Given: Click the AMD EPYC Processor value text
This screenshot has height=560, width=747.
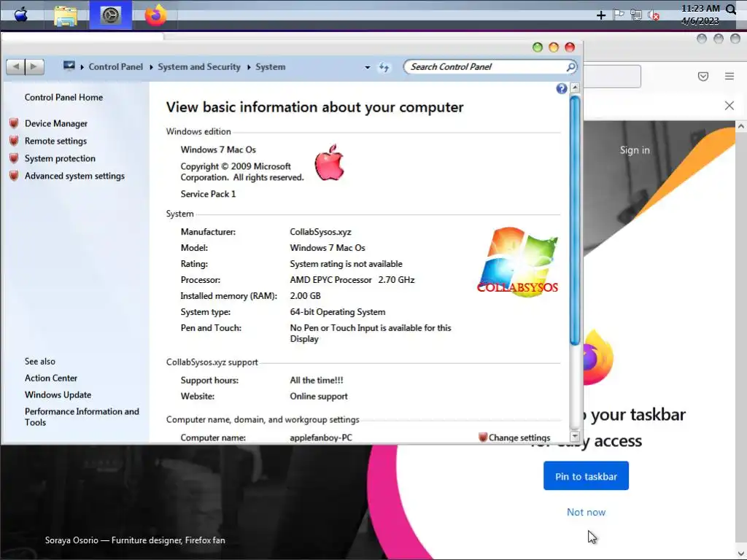Looking at the screenshot, I should coord(352,280).
